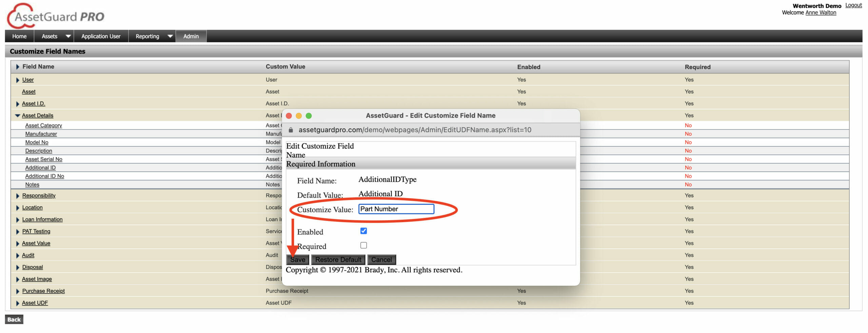This screenshot has height=333, width=868.
Task: Open the Asset Details link
Action: coord(38,116)
